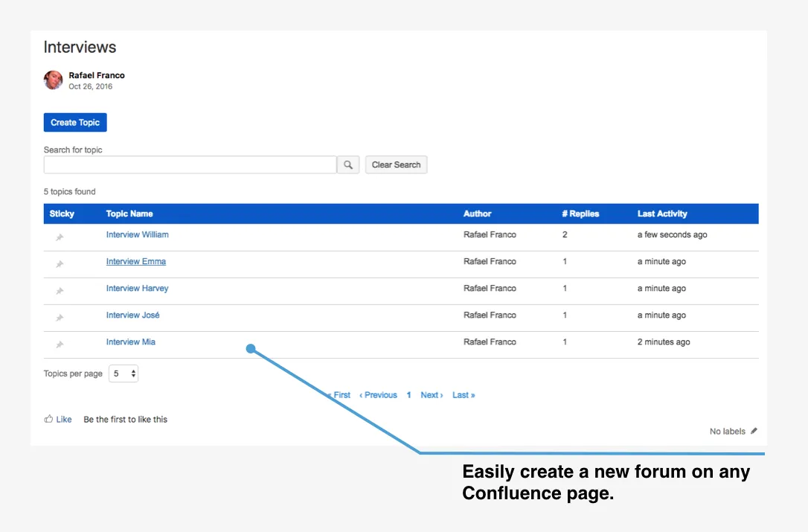Click the Rafael Franco page author name
This screenshot has height=532, width=808.
pos(97,75)
